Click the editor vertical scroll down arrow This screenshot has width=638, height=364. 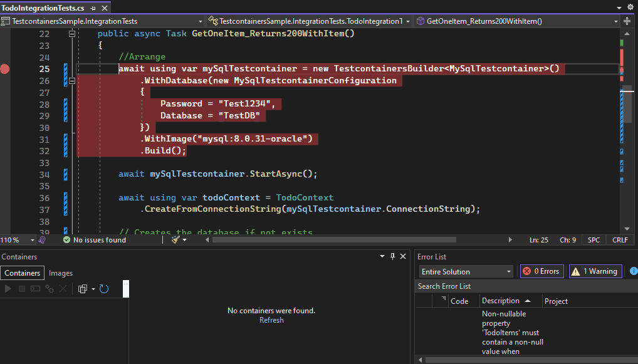pos(627,229)
